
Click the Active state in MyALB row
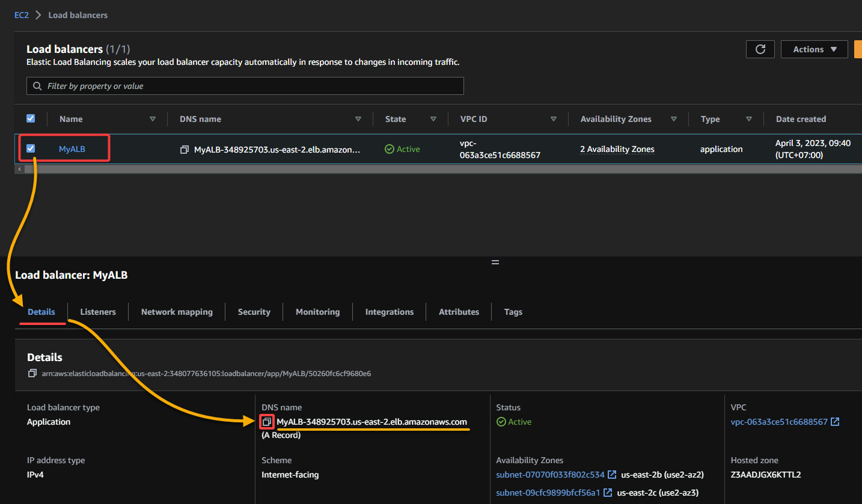pyautogui.click(x=402, y=149)
